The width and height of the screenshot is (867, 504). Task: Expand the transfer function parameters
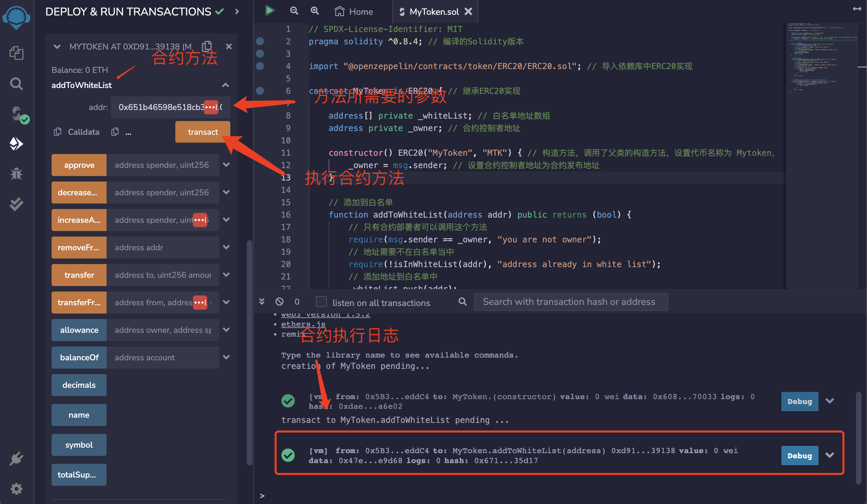pos(226,275)
